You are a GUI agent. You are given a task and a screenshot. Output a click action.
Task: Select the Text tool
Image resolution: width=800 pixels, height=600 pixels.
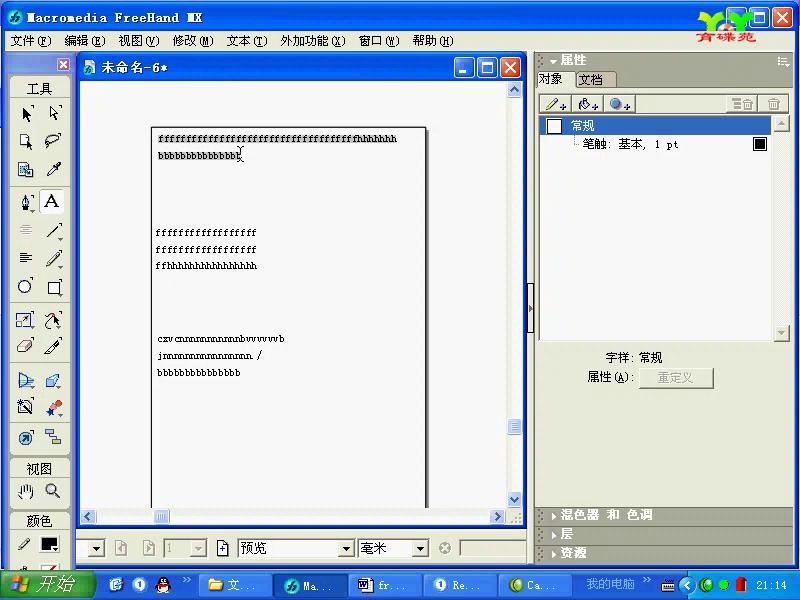coord(52,202)
